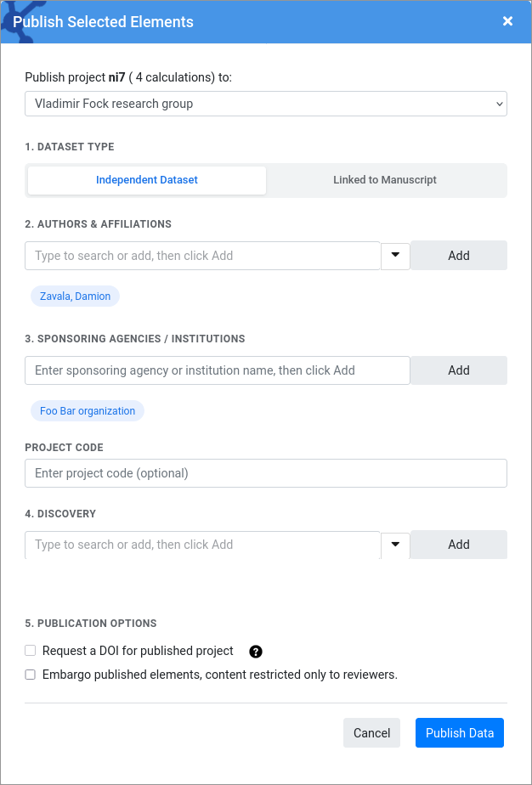Select the Independent Dataset tab
532x785 pixels.
tap(146, 180)
